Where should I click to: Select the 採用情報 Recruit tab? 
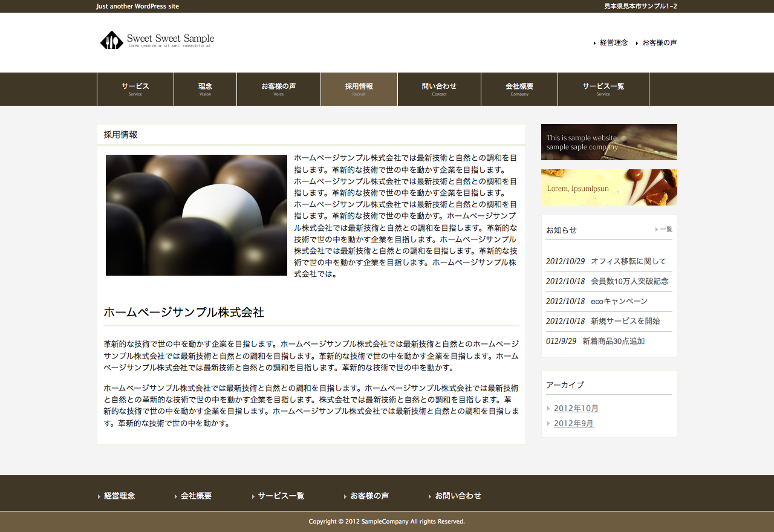click(359, 89)
